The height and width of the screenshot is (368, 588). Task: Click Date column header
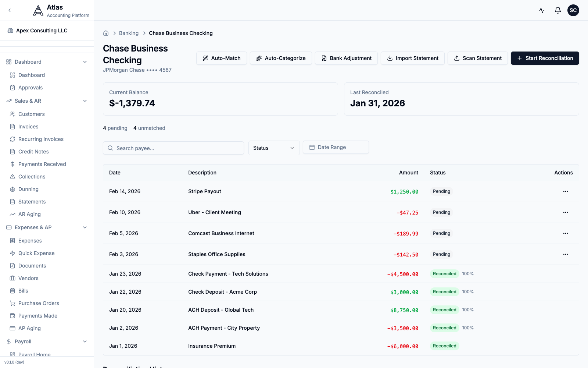point(115,173)
